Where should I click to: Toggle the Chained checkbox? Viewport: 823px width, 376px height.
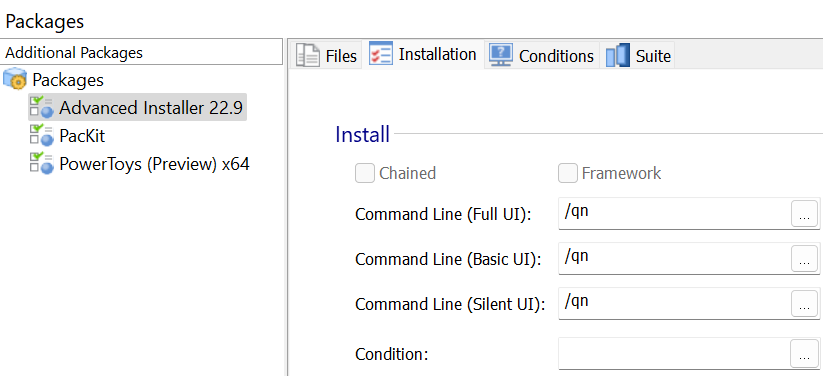[x=365, y=173]
